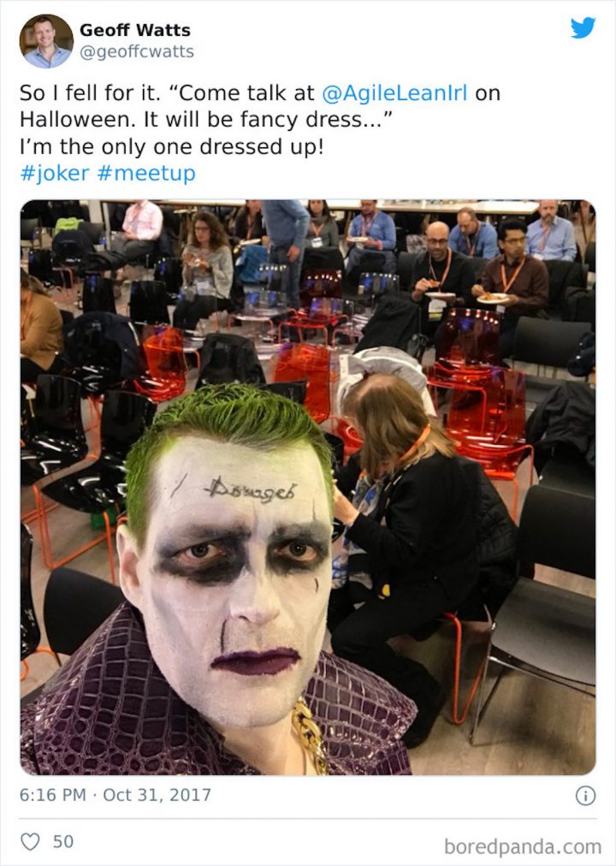Follow the #joker hashtag

click(54, 174)
